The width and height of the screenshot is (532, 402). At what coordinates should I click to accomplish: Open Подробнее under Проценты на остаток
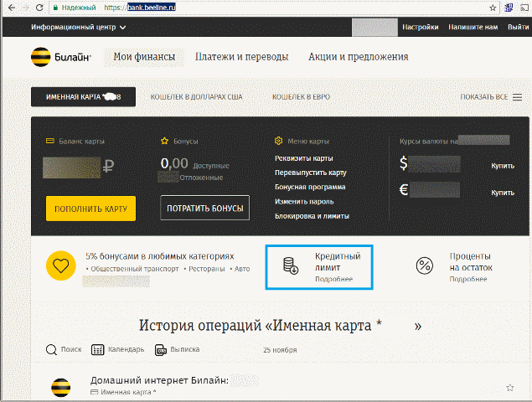[x=468, y=279]
